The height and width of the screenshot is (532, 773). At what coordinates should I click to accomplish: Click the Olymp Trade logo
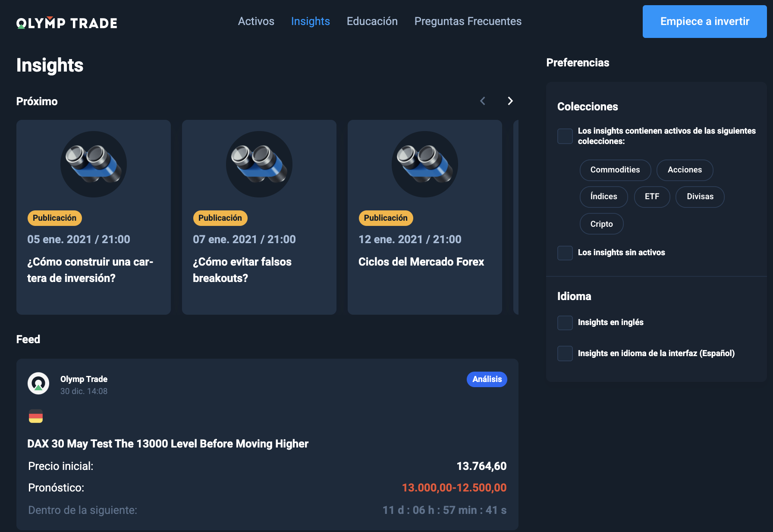click(67, 23)
